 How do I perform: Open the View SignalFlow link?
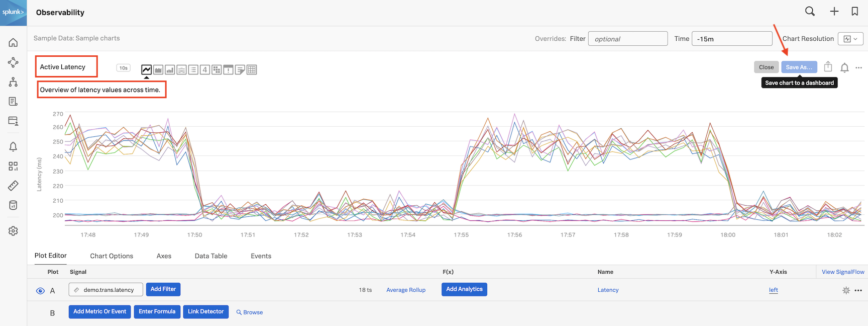(x=842, y=272)
